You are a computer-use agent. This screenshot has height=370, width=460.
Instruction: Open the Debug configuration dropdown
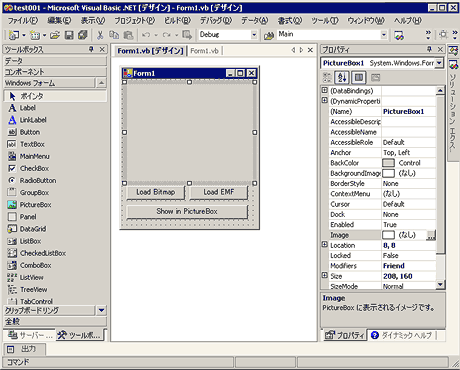point(254,35)
